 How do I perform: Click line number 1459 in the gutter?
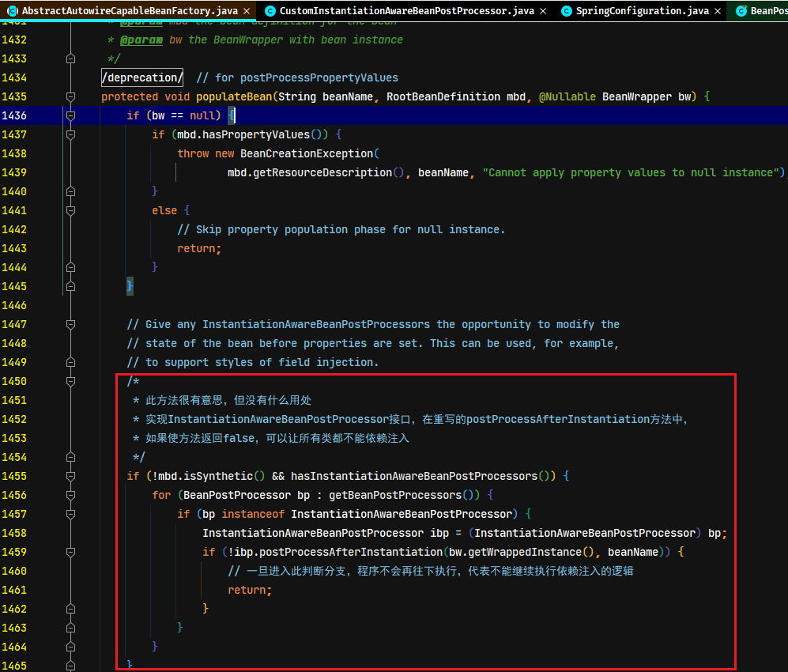(x=14, y=552)
